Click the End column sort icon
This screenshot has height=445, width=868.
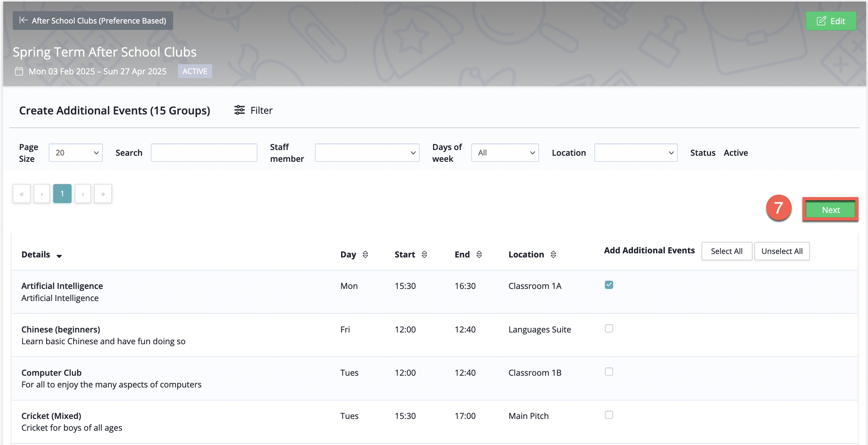479,255
